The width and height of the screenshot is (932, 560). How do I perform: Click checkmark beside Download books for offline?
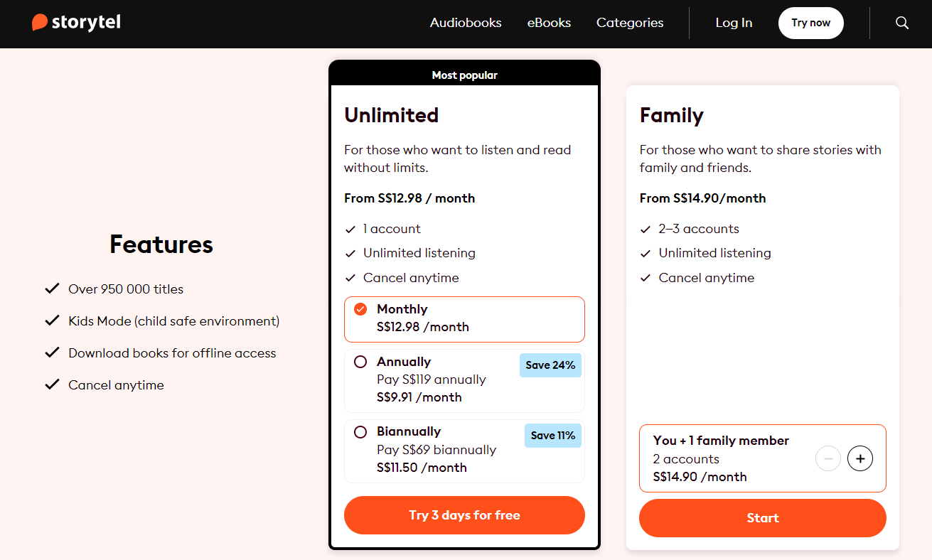pyautogui.click(x=52, y=352)
